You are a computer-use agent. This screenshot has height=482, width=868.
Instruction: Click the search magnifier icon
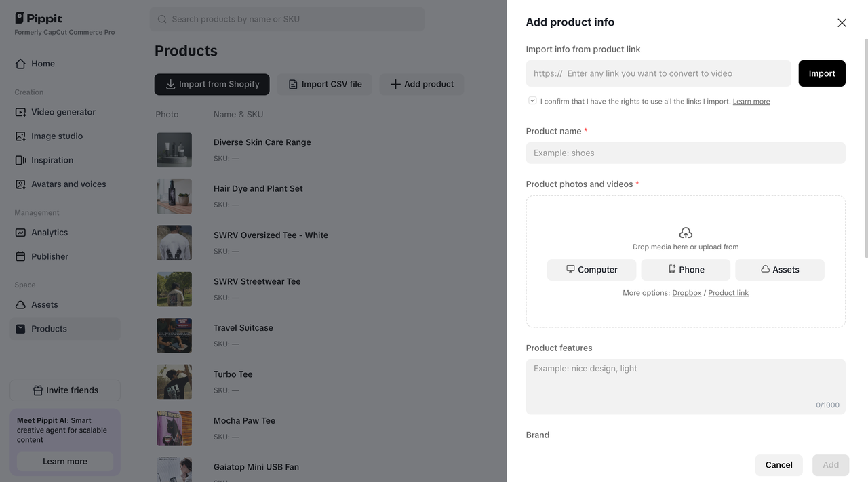click(161, 19)
